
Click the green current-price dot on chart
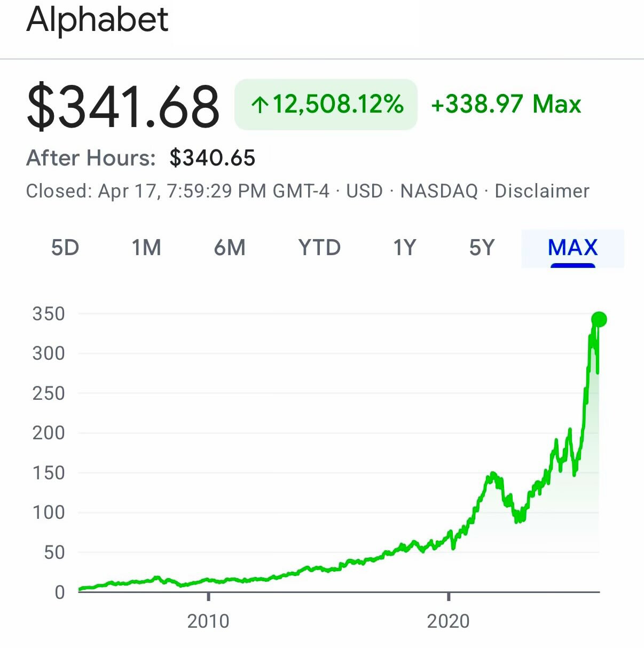click(x=599, y=319)
